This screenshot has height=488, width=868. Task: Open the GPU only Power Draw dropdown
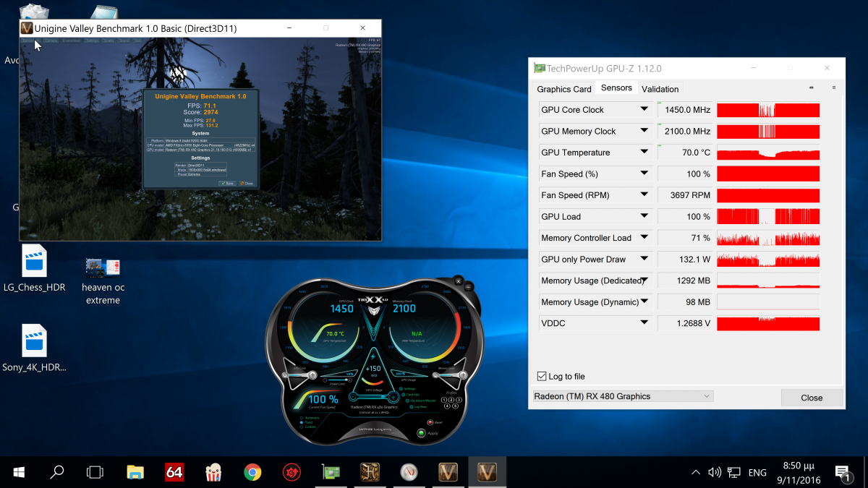point(644,259)
